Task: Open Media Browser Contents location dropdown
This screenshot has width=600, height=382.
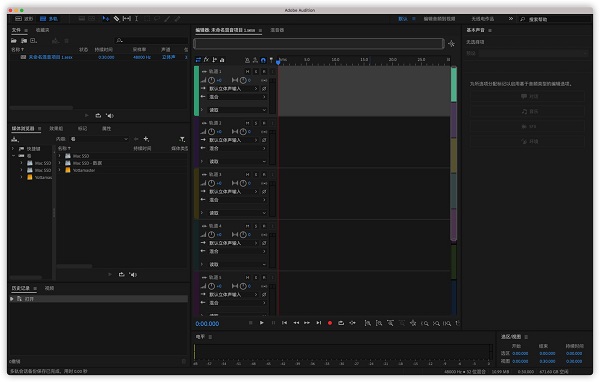Action: tap(99, 139)
